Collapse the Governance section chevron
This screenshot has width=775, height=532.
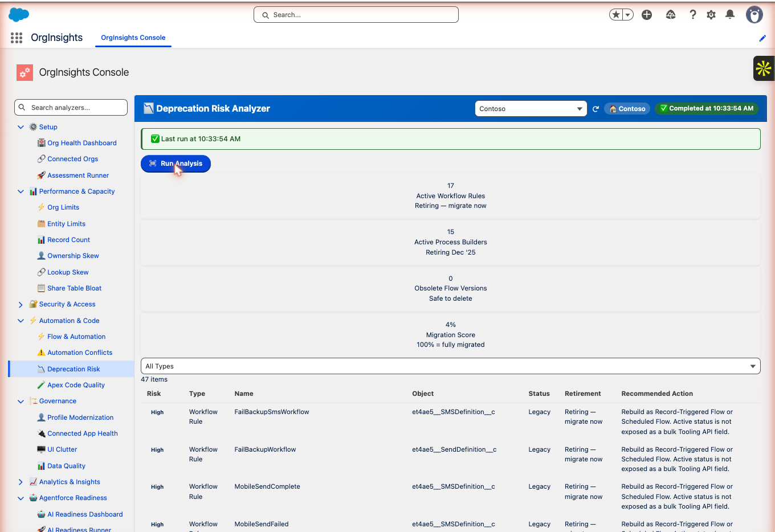[21, 402]
